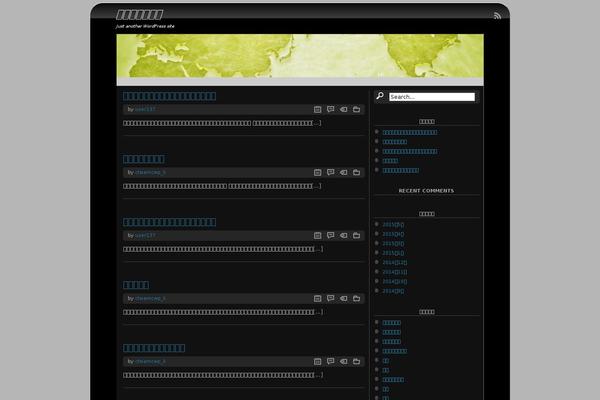Click the category folder icon of fifth post
600x400 pixels.
pos(356,361)
